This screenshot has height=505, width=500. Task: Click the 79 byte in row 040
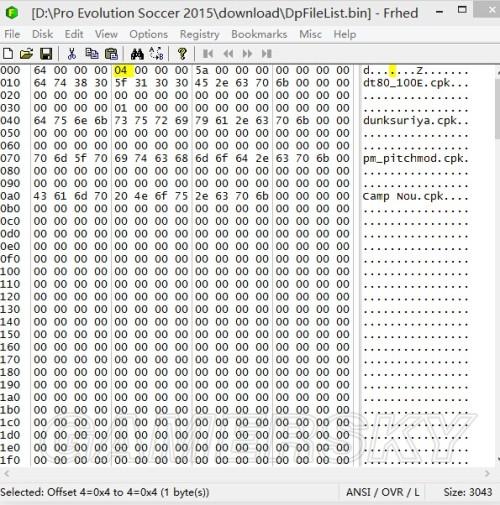202,120
